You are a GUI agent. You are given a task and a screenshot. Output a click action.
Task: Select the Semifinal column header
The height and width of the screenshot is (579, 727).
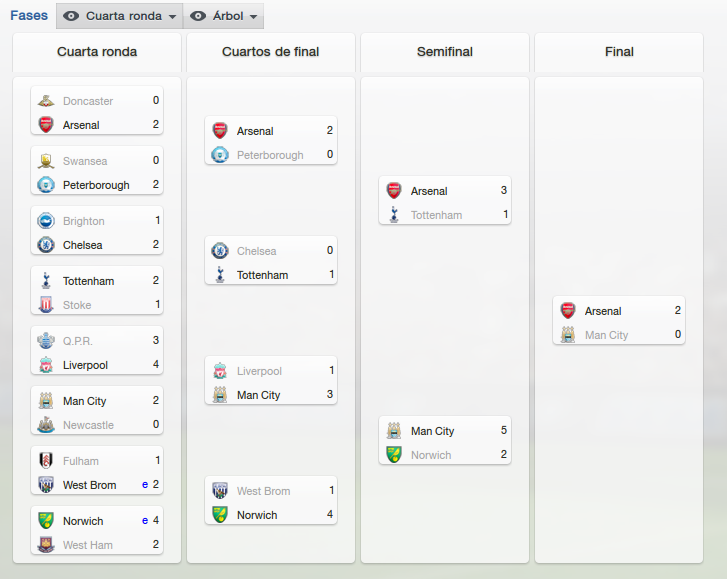[445, 51]
